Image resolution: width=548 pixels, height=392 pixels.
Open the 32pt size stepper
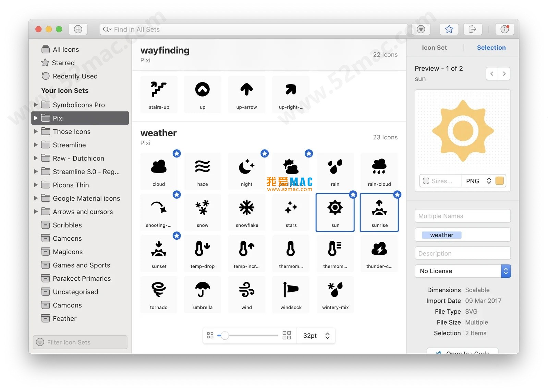coord(327,336)
